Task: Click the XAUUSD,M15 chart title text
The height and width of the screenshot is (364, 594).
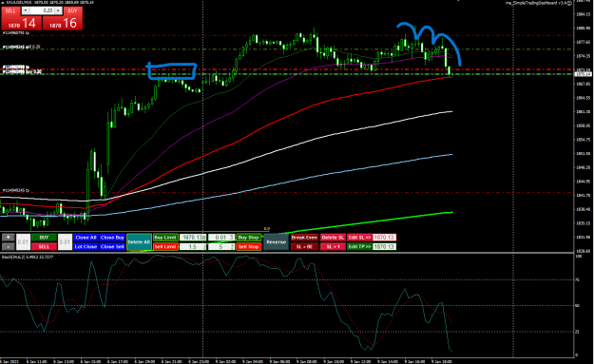Action: click(18, 2)
